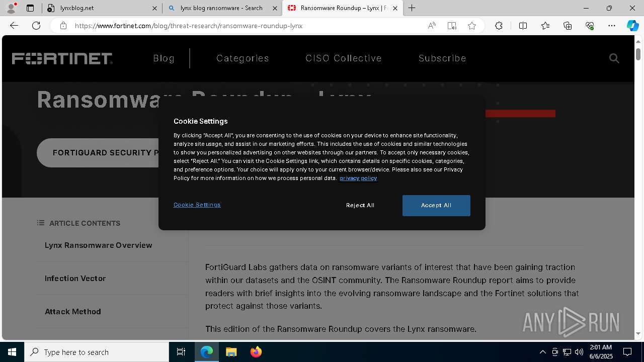644x362 pixels.
Task: Click Subscribe in navigation
Action: (442, 58)
